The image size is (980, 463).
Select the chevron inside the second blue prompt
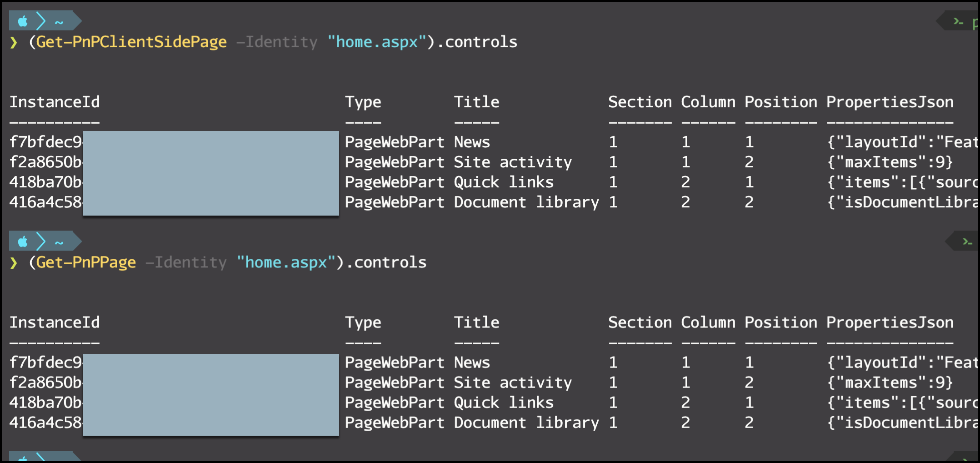pos(40,241)
